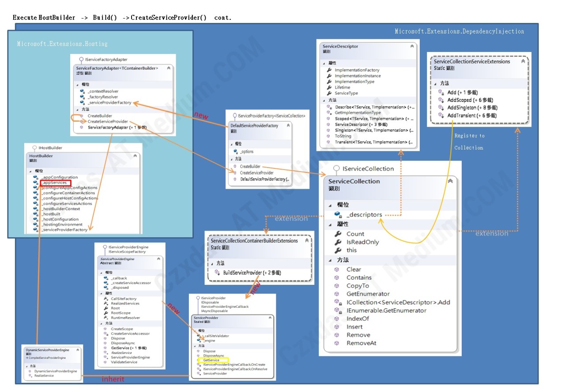This screenshot has height=392, width=565.
Task: Select the _engine field in ServiceProvider
Action: (209, 340)
